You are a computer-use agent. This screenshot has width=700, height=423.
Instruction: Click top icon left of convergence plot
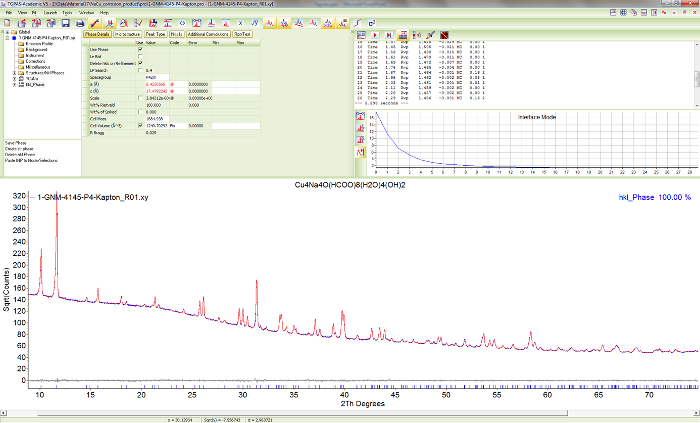(362, 115)
